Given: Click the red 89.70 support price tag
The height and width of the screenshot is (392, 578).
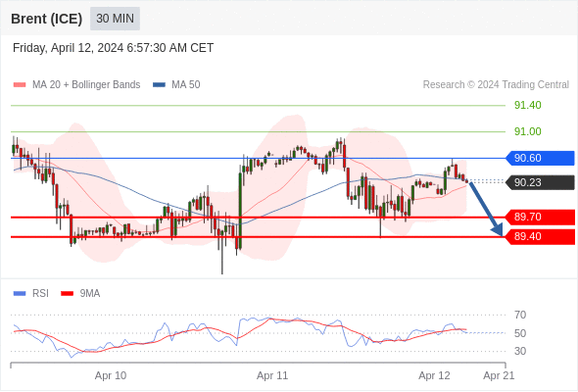Looking at the screenshot, I should [x=539, y=217].
